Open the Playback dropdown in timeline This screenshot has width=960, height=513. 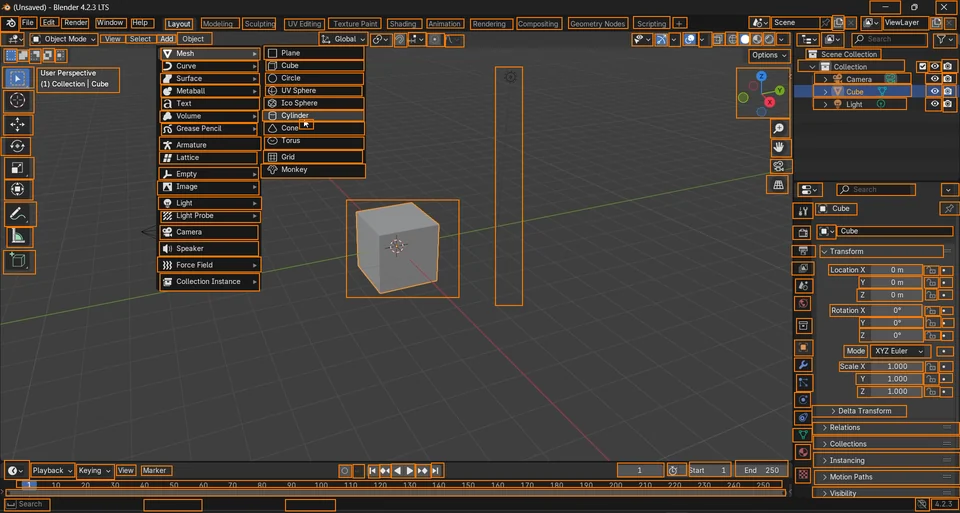click(53, 471)
